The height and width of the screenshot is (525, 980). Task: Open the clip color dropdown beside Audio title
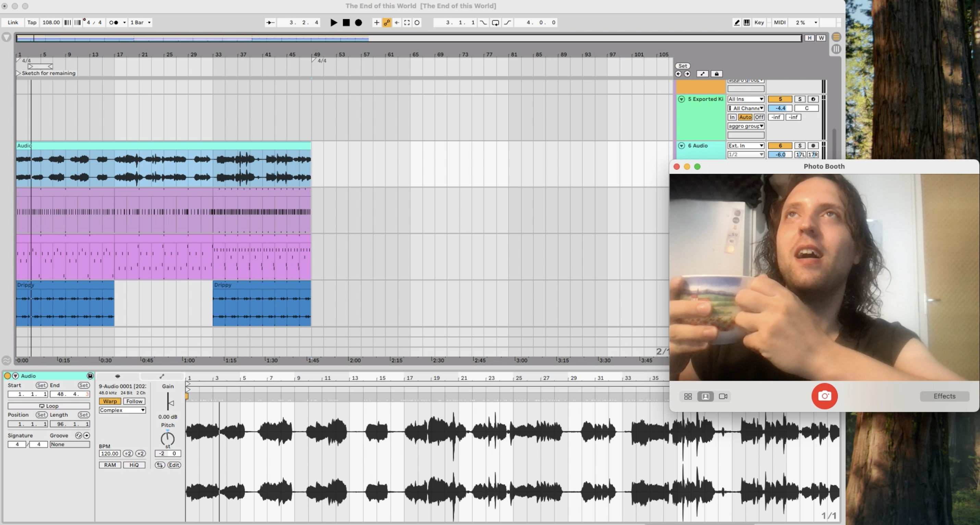pos(15,376)
